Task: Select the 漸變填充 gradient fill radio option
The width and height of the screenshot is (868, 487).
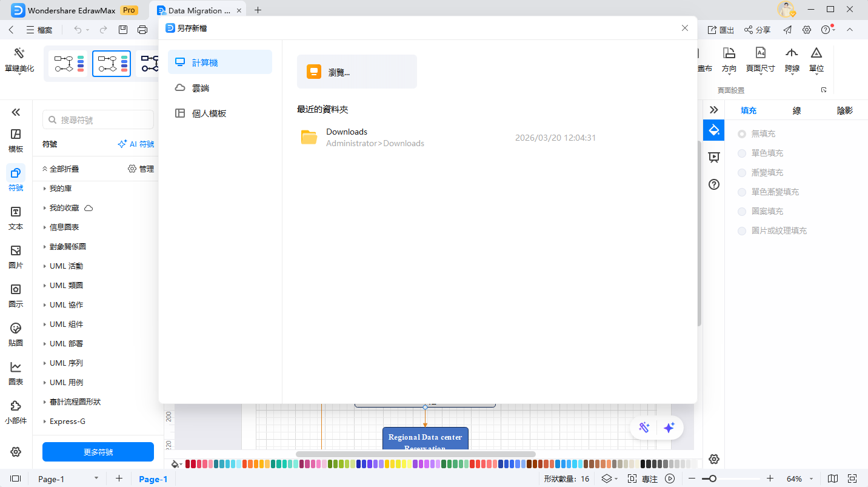Action: tap(742, 172)
